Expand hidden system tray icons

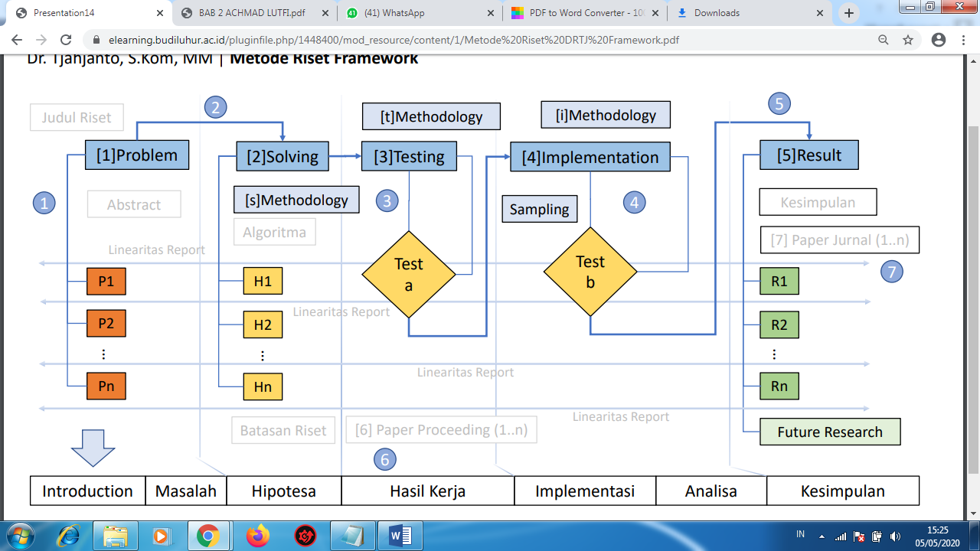click(821, 536)
